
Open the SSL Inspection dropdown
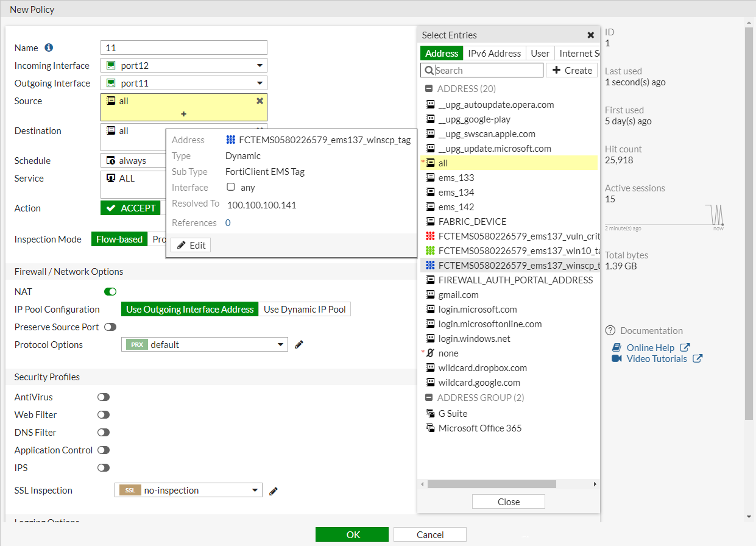(x=255, y=490)
